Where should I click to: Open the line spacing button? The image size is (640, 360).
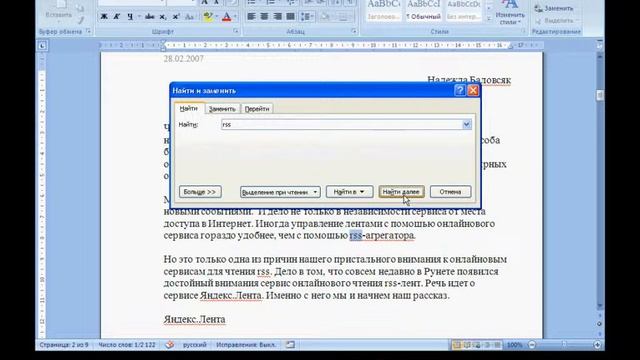(307, 17)
